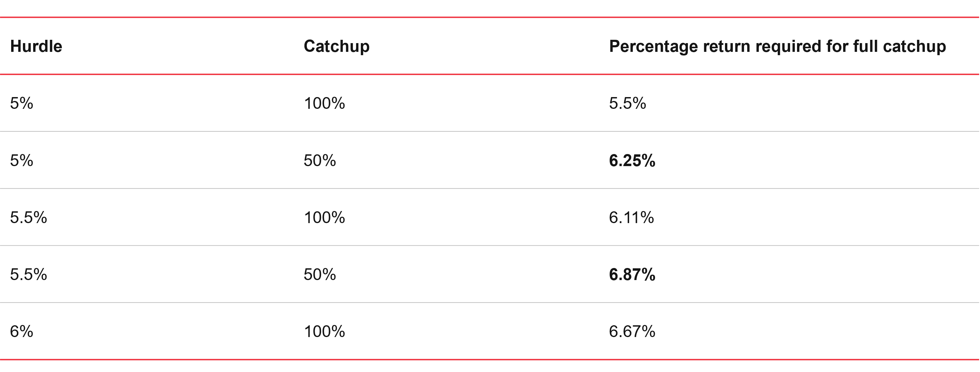Select the 6% hurdle value
Screen dimensions: 980x372
coord(21,332)
